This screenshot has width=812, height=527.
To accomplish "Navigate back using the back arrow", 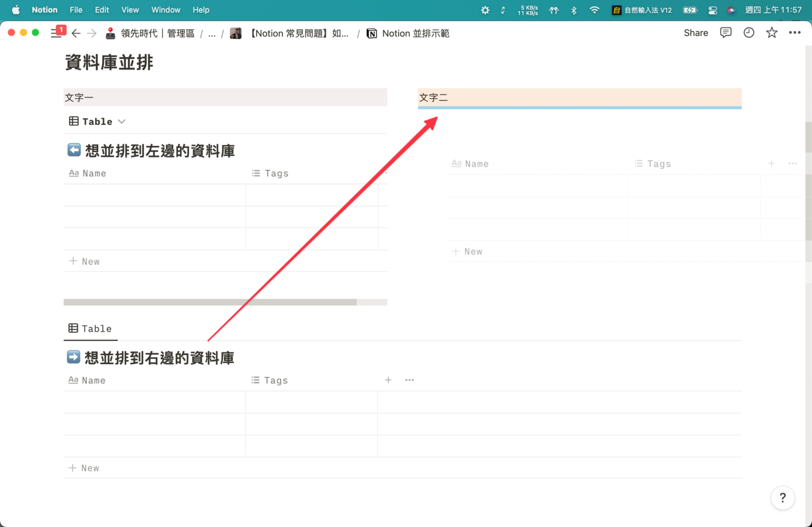I will tap(76, 33).
